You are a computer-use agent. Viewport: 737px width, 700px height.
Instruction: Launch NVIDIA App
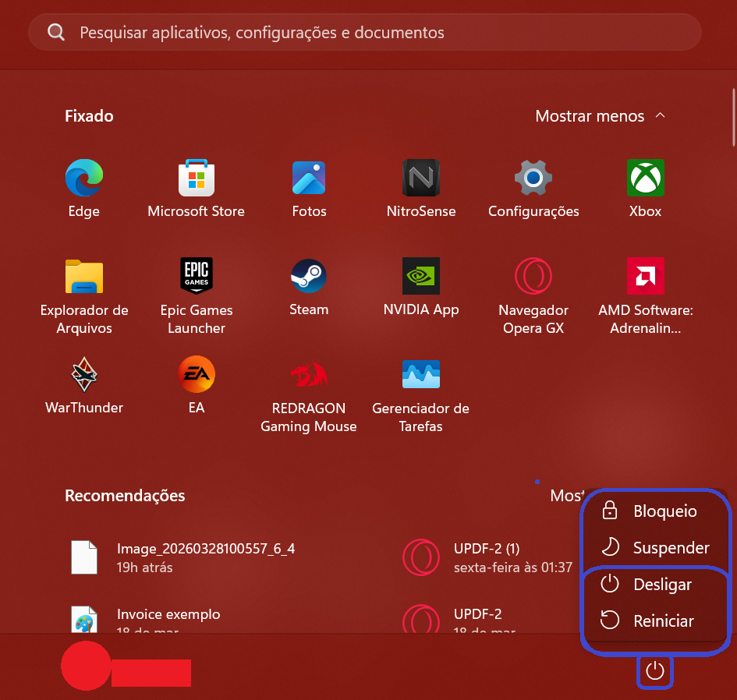pos(420,287)
